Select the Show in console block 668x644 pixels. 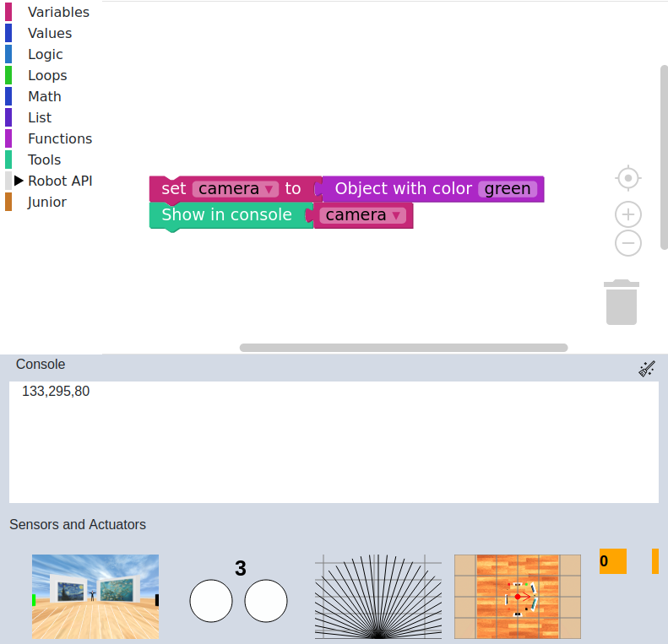point(226,215)
